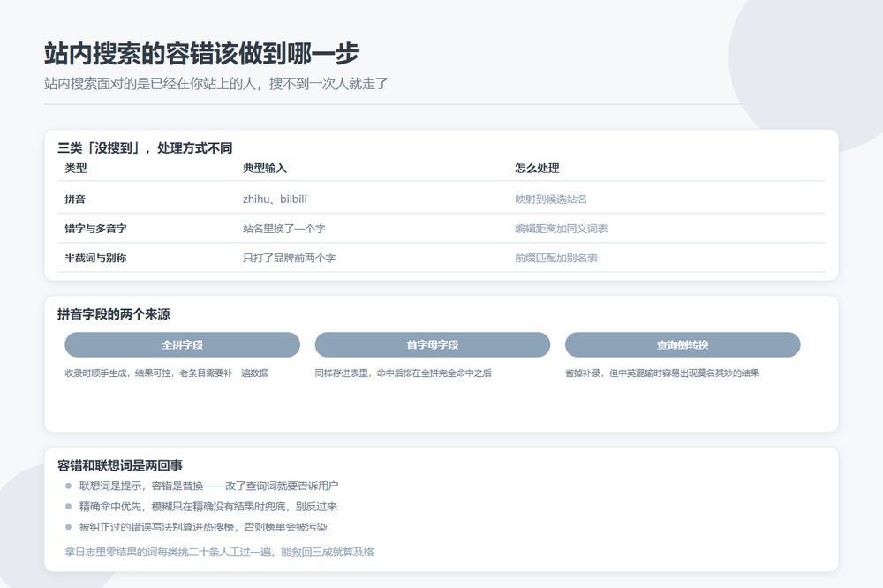Image resolution: width=883 pixels, height=588 pixels.
Task: Click the footnote starting 拿日志里零结果的词
Action: click(219, 552)
